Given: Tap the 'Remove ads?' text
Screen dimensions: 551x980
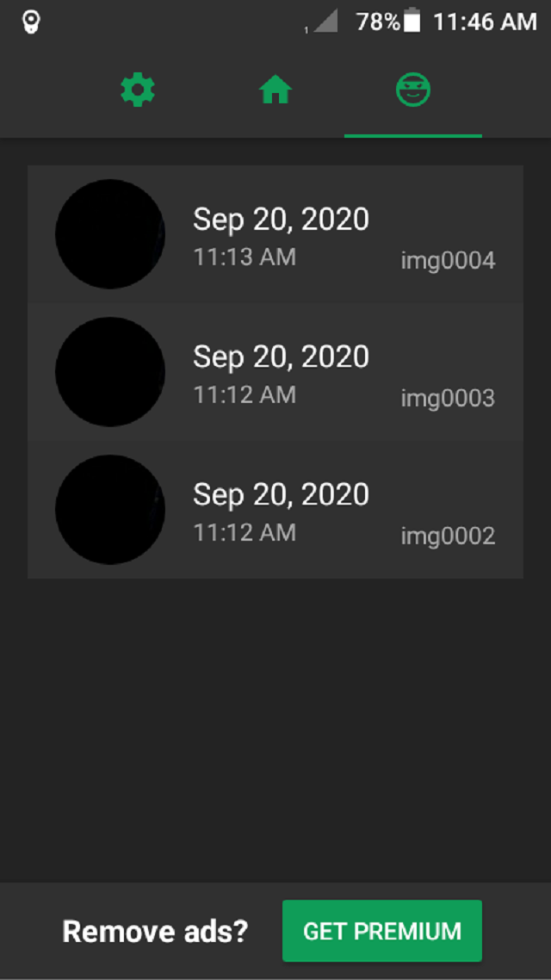Looking at the screenshot, I should click(155, 931).
